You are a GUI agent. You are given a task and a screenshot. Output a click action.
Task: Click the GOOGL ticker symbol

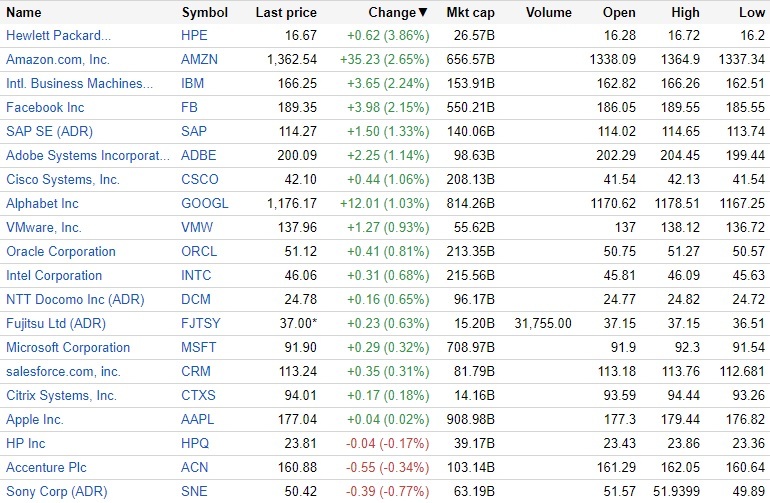(x=205, y=203)
